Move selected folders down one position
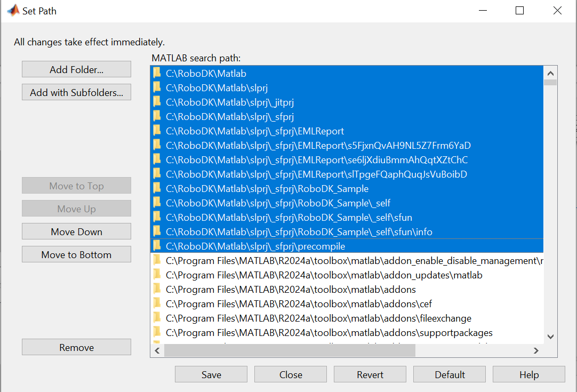The width and height of the screenshot is (577, 392). click(76, 232)
